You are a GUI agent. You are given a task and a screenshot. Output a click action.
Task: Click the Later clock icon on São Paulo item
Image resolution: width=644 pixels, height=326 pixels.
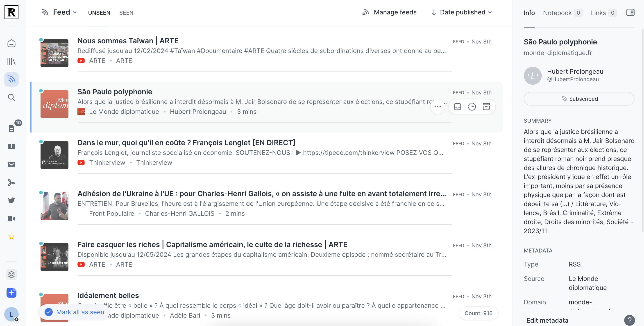point(472,107)
